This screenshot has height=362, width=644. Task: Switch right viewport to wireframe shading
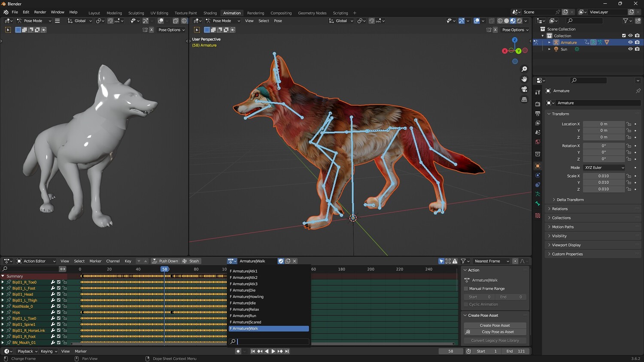(x=500, y=21)
